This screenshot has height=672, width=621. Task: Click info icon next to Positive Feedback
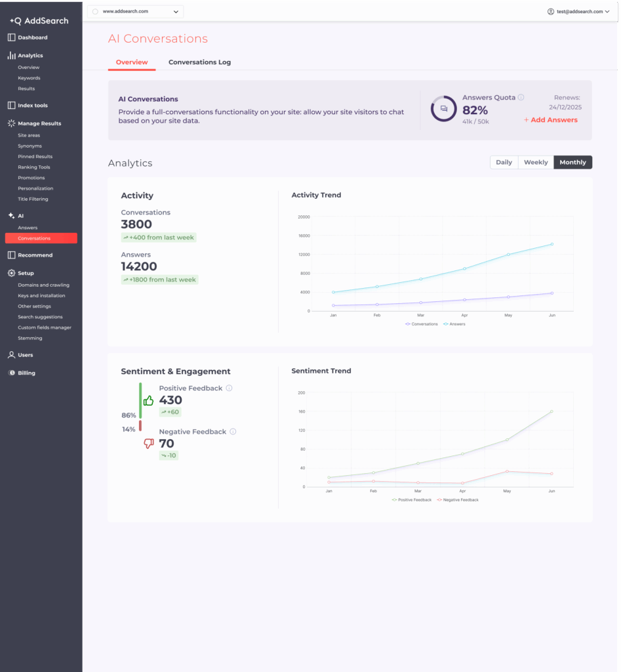click(229, 388)
